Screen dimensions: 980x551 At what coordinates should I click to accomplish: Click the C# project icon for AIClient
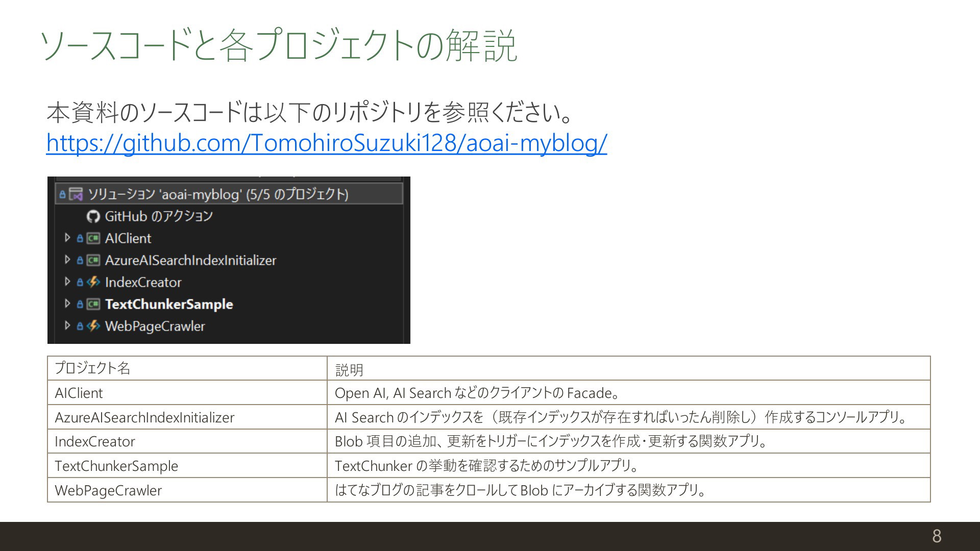point(93,238)
